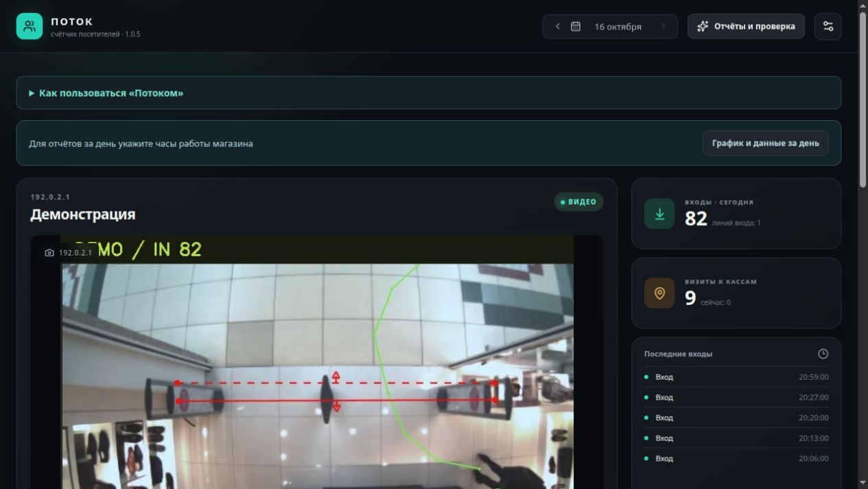Screen dimensions: 868x489
Task: Click the demo video feed
Action: click(x=317, y=363)
